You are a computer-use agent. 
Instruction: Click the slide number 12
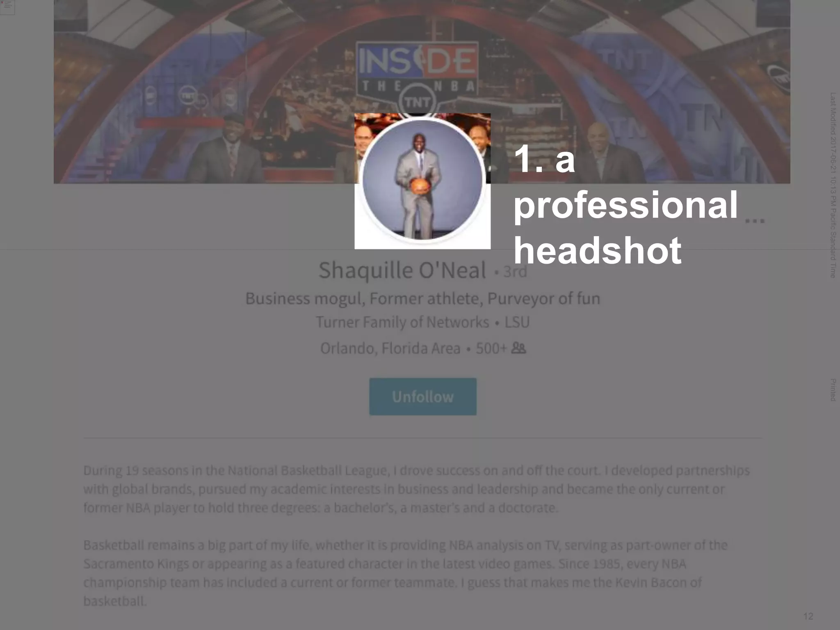[808, 616]
